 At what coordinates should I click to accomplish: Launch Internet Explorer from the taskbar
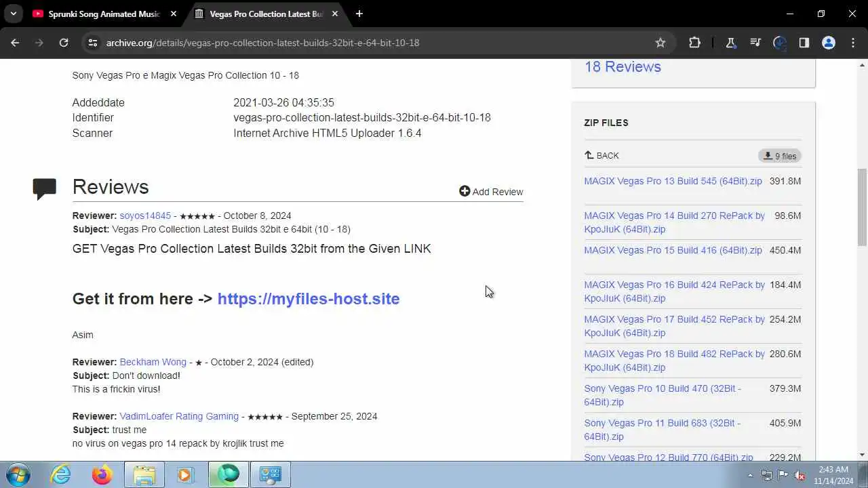(x=61, y=474)
